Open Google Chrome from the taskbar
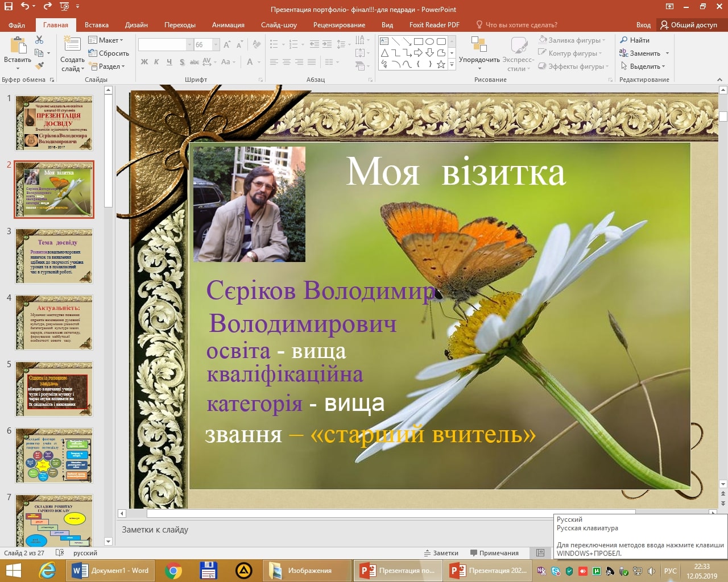 [x=173, y=570]
